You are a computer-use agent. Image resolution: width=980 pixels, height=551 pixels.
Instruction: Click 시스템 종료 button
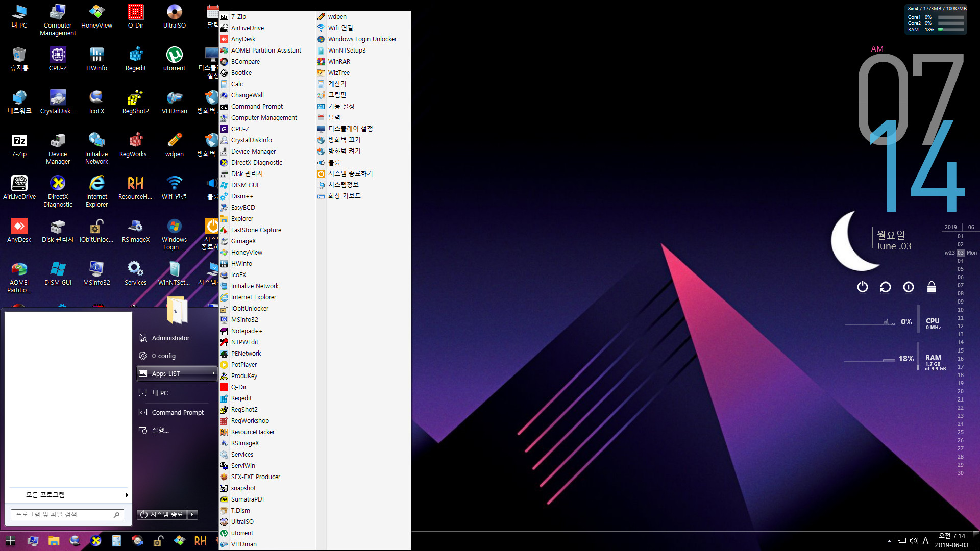[x=162, y=514]
